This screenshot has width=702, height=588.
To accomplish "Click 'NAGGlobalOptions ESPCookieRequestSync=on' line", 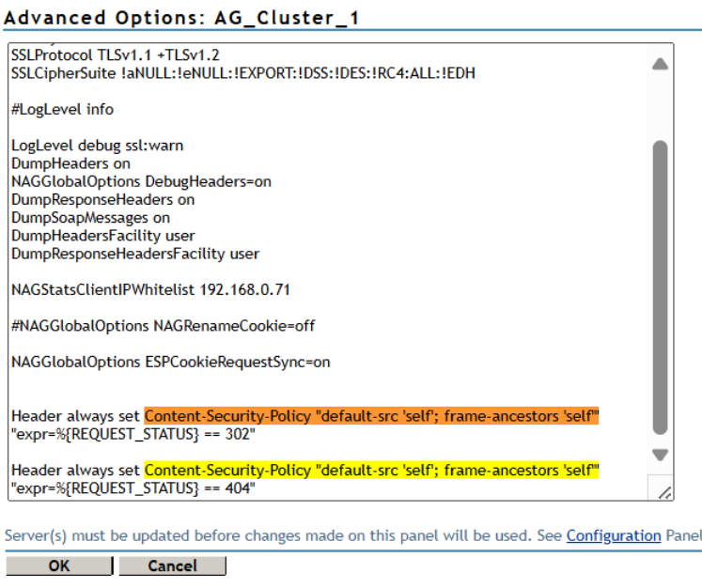I will (171, 362).
